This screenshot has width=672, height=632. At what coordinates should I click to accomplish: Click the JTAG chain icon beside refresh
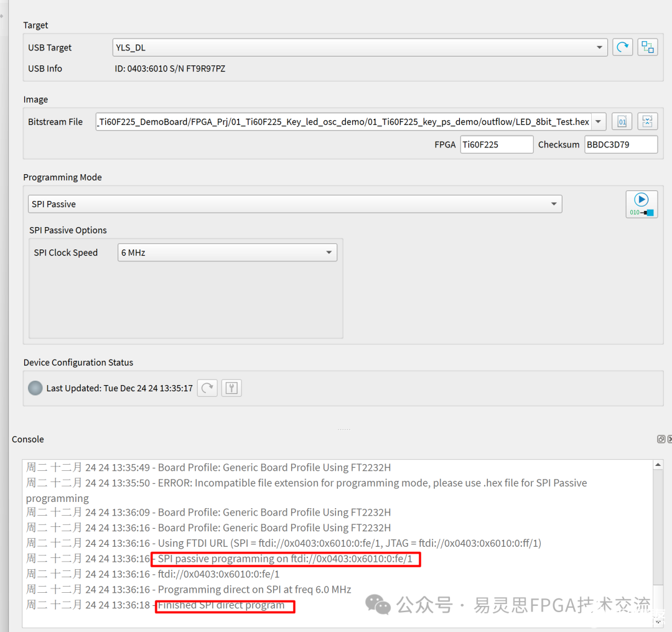point(647,47)
